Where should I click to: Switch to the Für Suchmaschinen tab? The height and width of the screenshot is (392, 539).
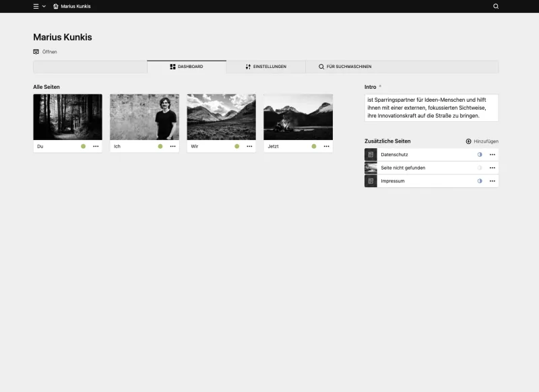click(x=345, y=66)
